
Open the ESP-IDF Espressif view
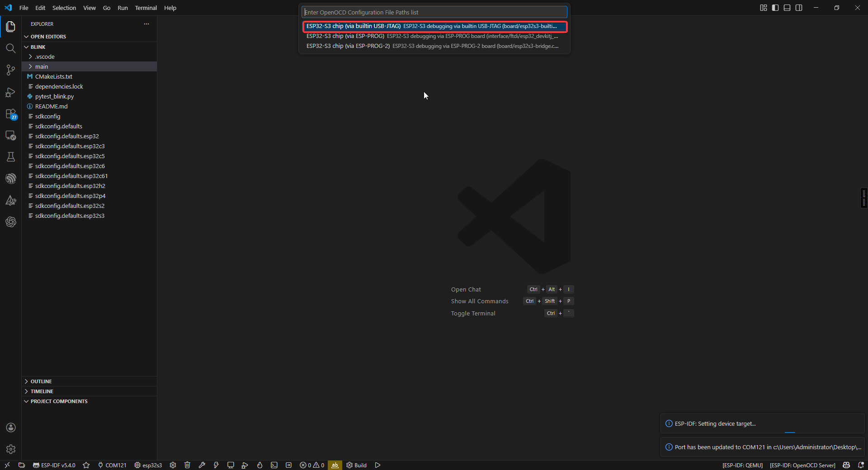[11, 179]
